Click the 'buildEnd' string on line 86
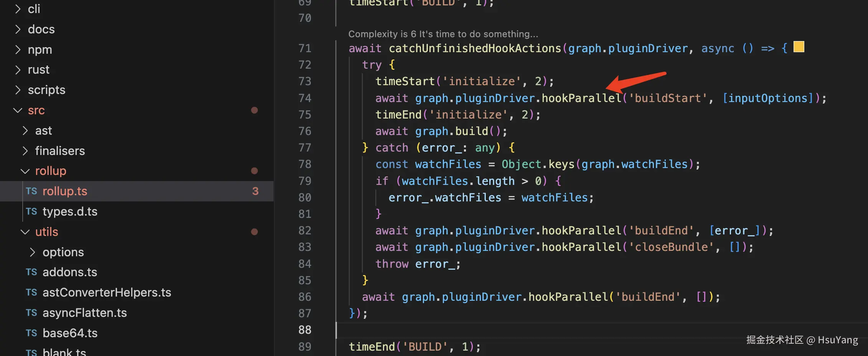Viewport: 868px width, 356px height. click(648, 297)
